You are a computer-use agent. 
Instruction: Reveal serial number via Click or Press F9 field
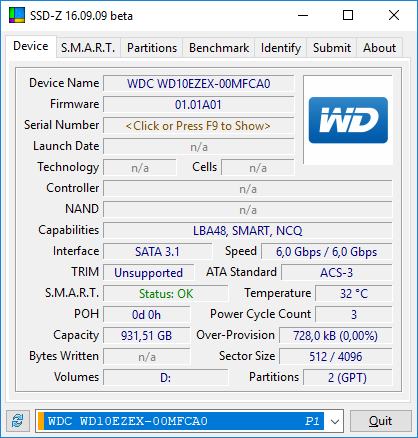[199, 126]
